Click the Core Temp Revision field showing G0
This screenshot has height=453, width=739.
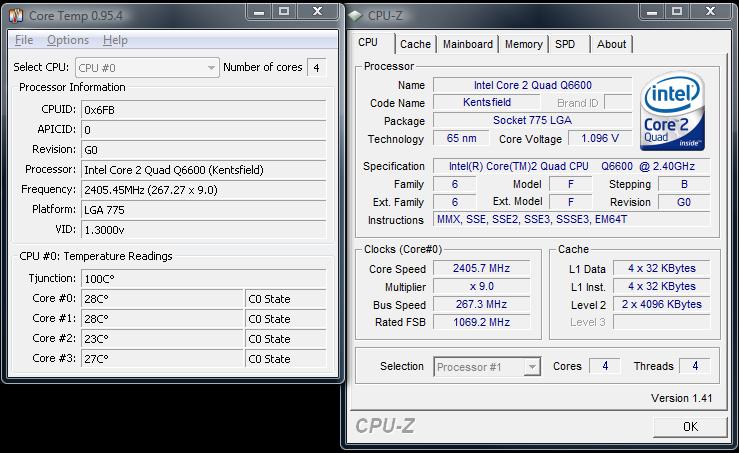pyautogui.click(x=204, y=150)
